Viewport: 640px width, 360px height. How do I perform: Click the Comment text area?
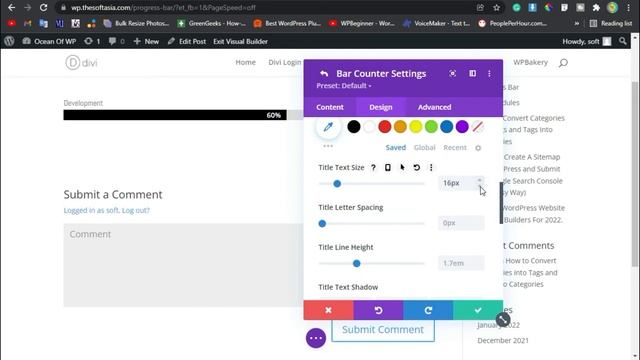(183, 264)
